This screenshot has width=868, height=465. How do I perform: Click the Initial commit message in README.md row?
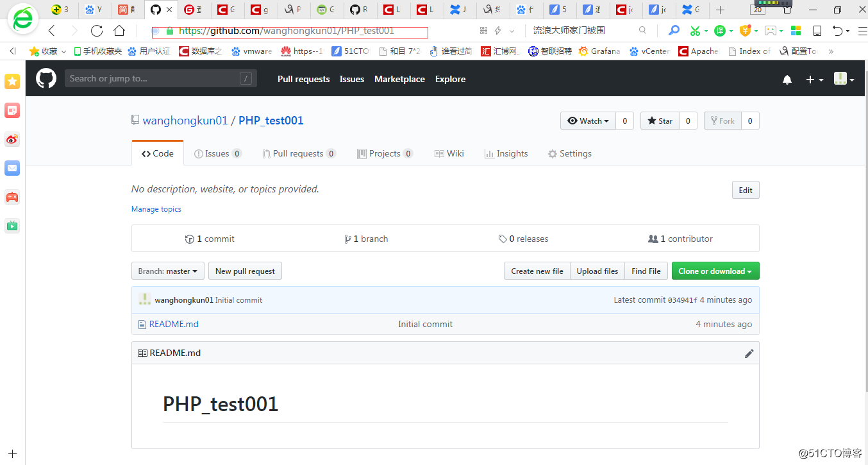(x=425, y=324)
